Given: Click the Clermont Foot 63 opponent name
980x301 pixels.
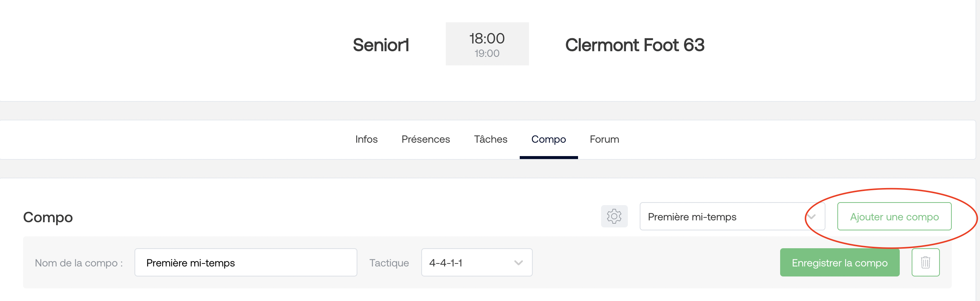Looking at the screenshot, I should [635, 45].
